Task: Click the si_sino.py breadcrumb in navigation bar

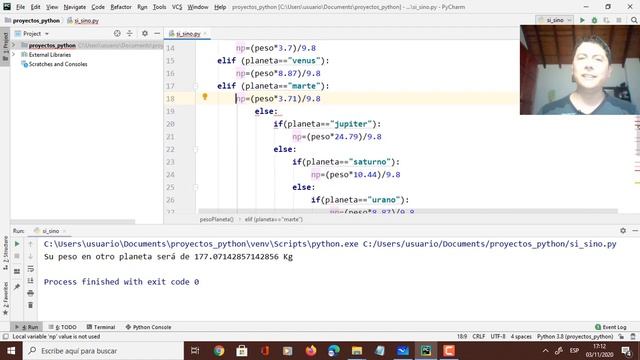Action: pos(83,20)
